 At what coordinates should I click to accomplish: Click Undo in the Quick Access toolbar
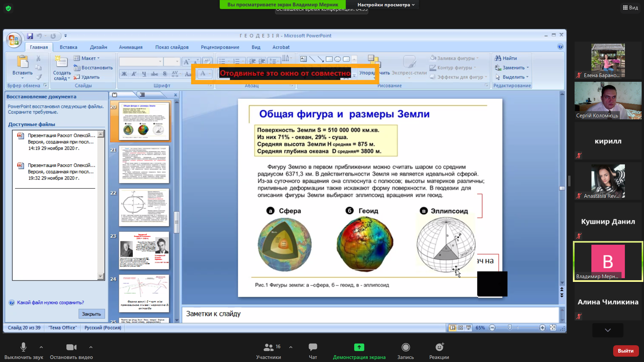[40, 36]
